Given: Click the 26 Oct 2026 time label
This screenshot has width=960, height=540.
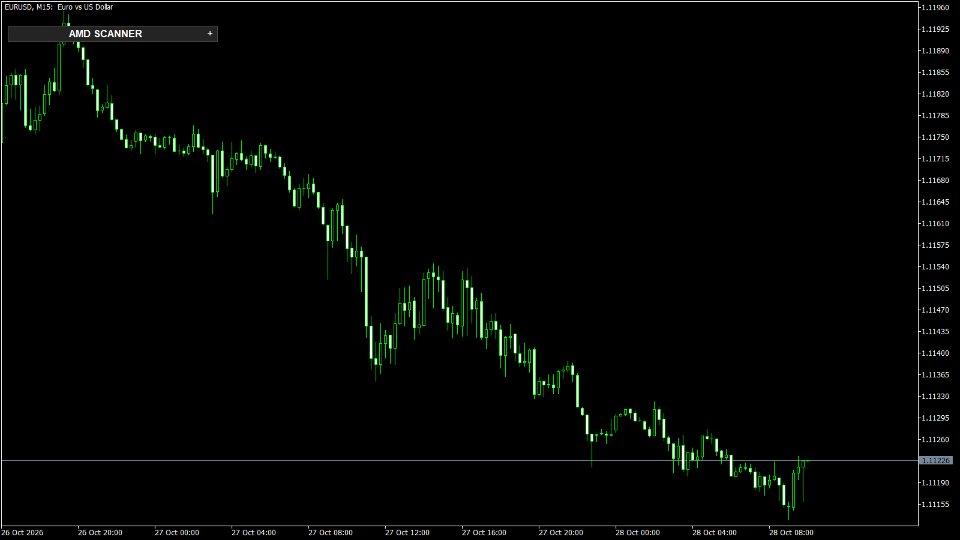Looking at the screenshot, I should [23, 533].
